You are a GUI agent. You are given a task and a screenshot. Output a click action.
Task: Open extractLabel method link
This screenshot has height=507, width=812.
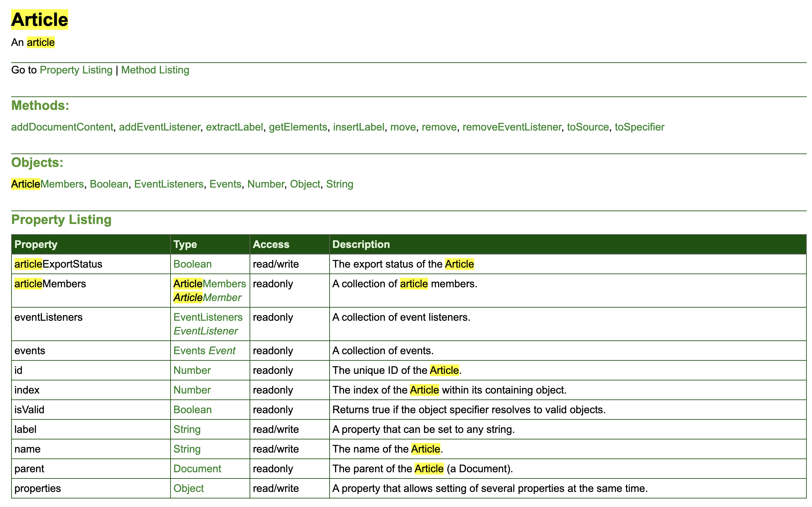[x=234, y=127]
